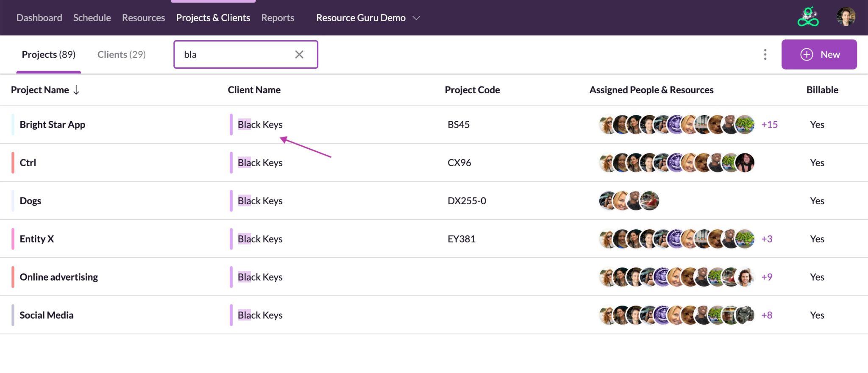Viewport: 868px width, 373px height.
Task: Click the Ctrl row's red color bar
Action: pyautogui.click(x=13, y=163)
